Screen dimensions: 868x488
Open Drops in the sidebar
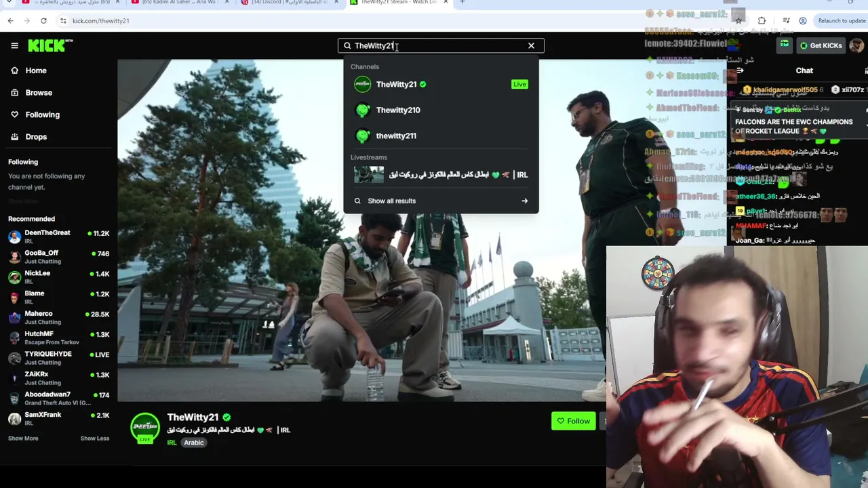[x=36, y=136]
